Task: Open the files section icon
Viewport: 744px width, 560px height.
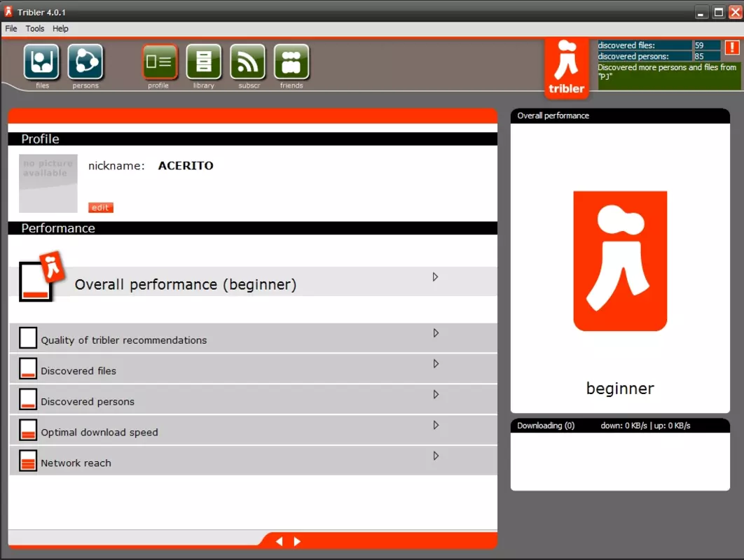Action: point(42,62)
